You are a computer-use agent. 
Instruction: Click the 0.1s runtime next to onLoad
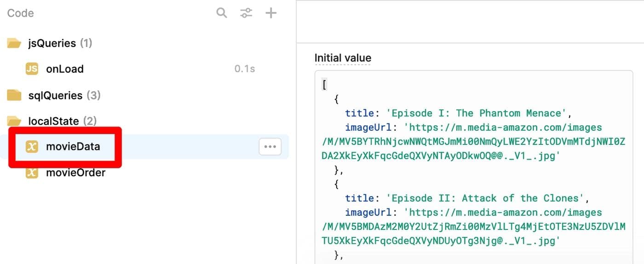pos(245,69)
